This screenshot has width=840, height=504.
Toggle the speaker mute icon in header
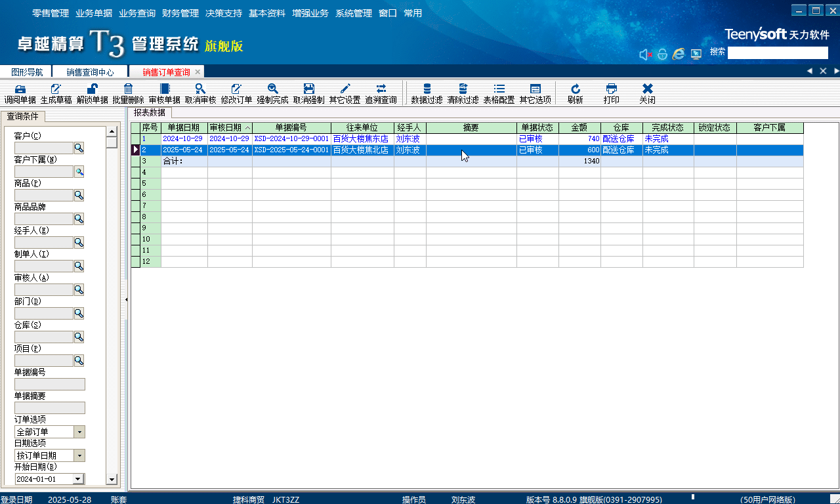645,54
